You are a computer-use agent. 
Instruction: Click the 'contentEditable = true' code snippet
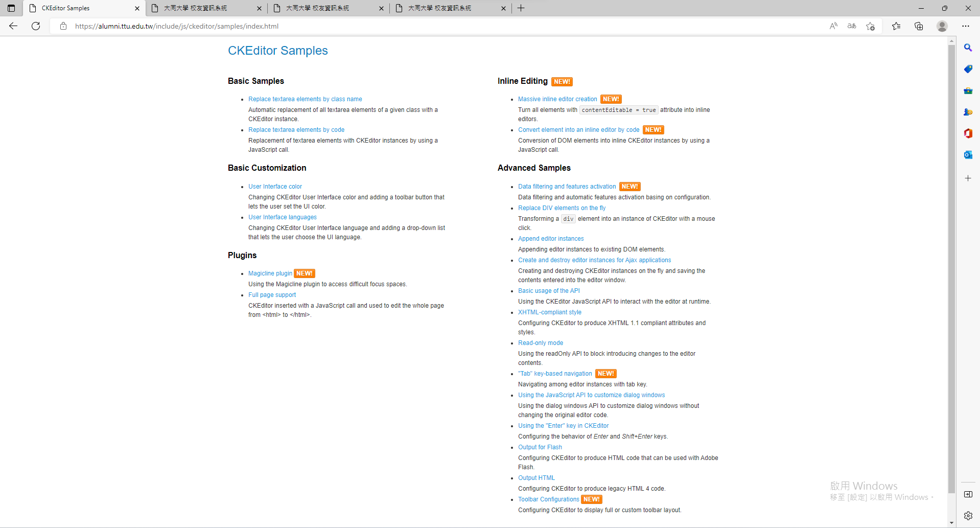[619, 110]
